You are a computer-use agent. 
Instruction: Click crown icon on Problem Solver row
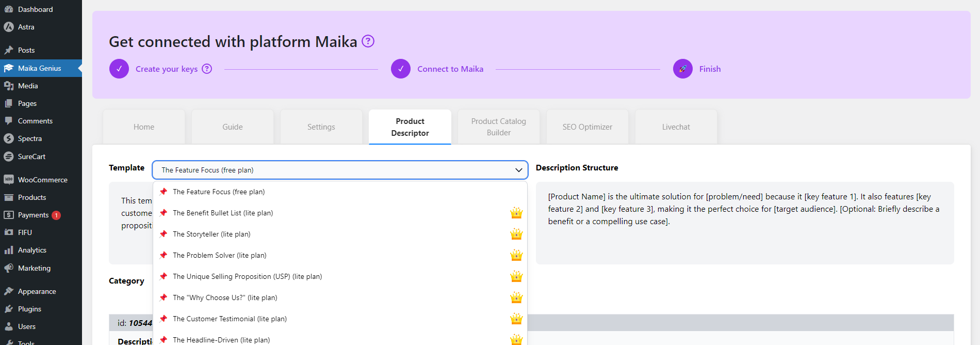516,255
